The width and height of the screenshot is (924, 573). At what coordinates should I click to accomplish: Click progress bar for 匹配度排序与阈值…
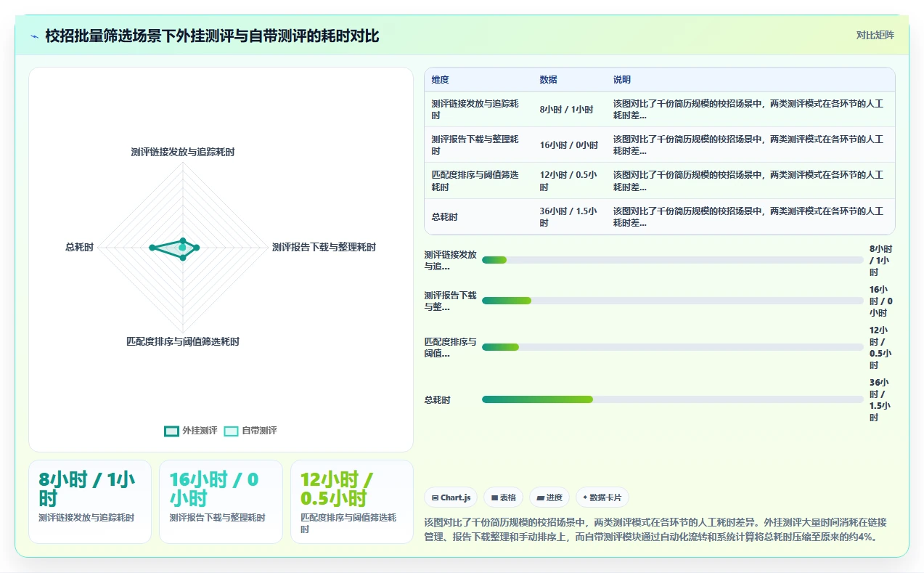click(x=673, y=347)
